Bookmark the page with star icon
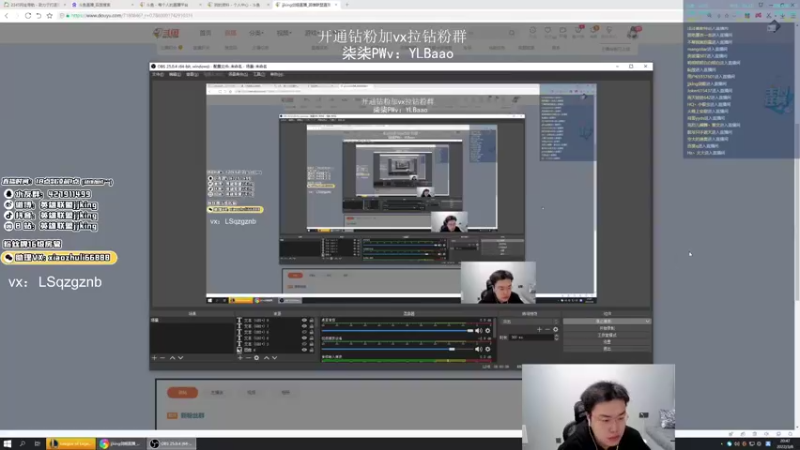800x450 pixels. point(49,15)
